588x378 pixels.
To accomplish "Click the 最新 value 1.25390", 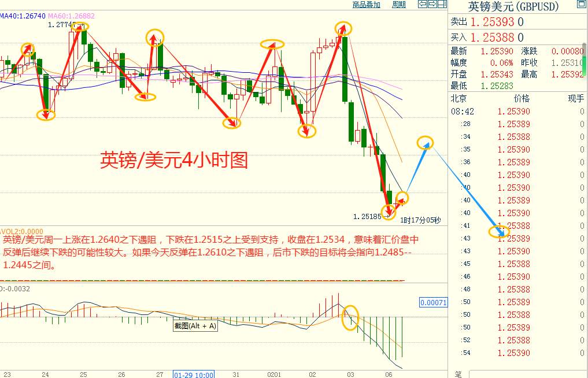I will coord(497,51).
